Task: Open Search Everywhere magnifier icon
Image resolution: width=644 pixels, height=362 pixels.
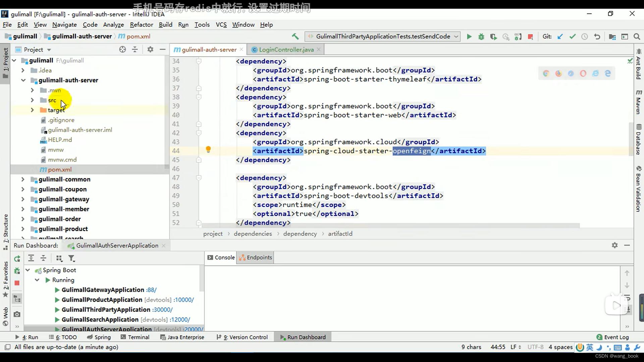Action: click(637, 37)
